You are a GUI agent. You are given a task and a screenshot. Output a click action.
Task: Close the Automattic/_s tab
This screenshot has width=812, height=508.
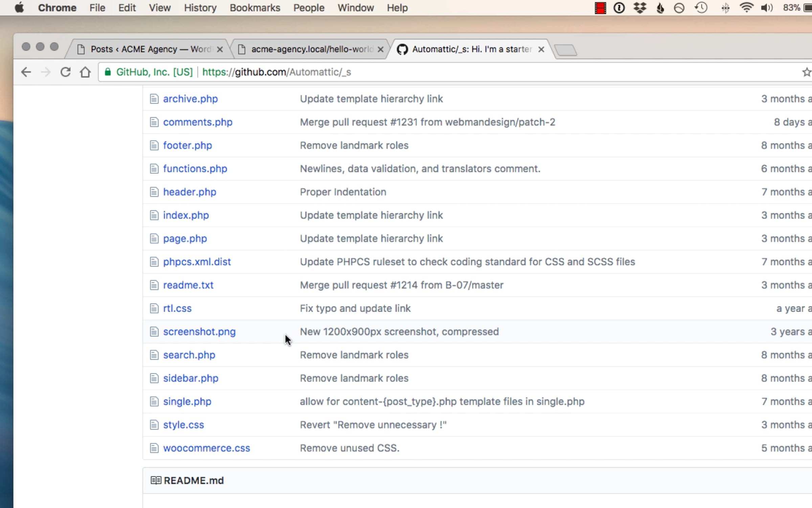(x=541, y=49)
